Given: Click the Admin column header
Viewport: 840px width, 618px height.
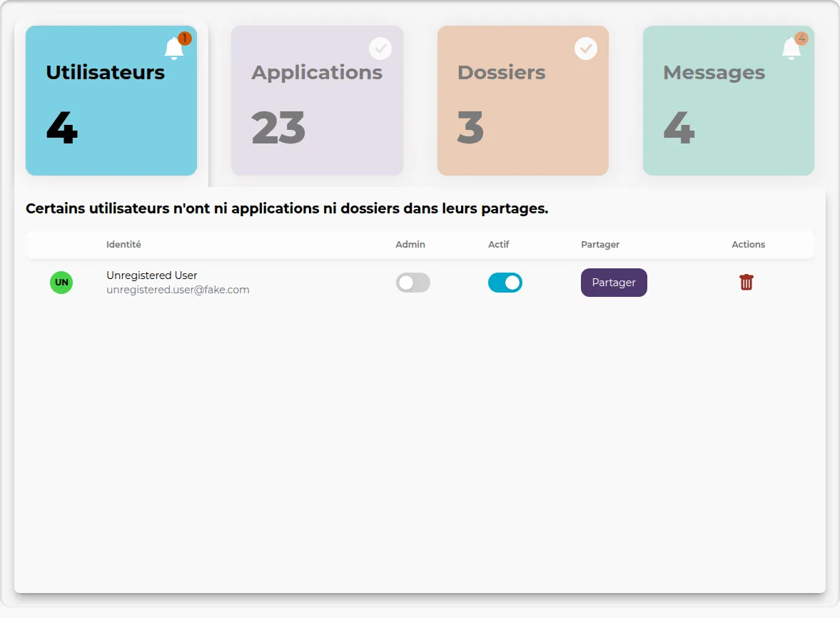Looking at the screenshot, I should click(410, 244).
